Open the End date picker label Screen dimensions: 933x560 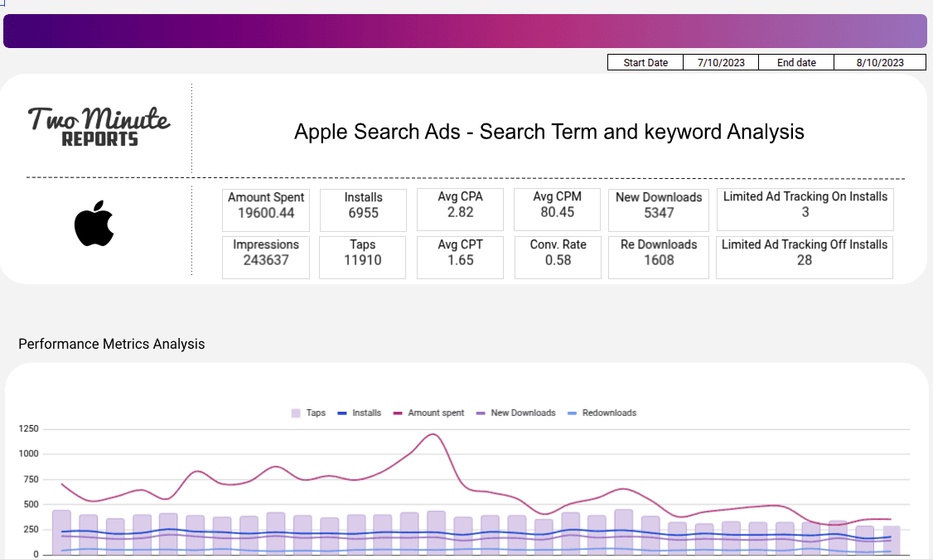pos(795,62)
